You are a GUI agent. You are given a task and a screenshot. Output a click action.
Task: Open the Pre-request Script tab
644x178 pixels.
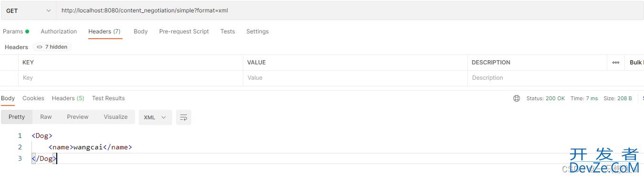[184, 31]
